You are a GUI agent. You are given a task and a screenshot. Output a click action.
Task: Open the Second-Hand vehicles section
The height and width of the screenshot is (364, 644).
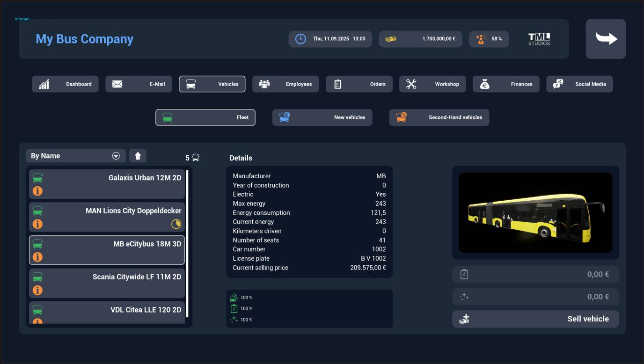439,117
